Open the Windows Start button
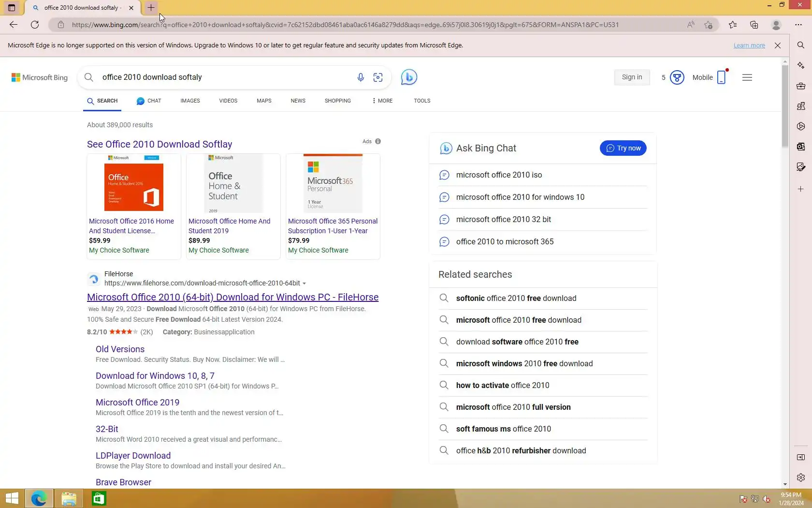 12,498
